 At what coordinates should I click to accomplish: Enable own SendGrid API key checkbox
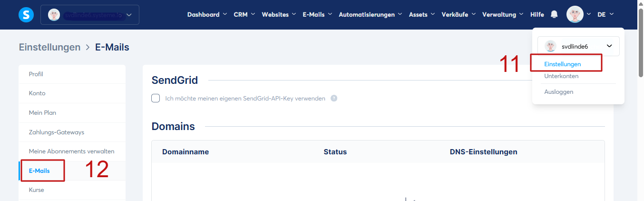pos(156,98)
